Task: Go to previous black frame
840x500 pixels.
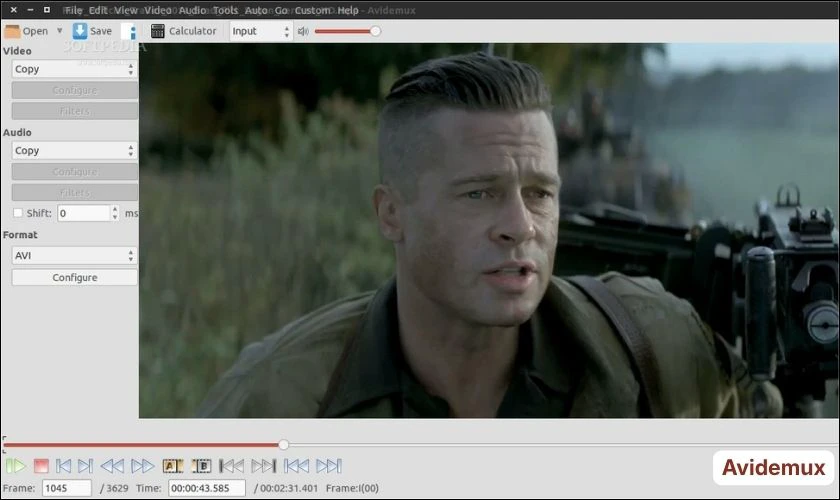Action: [231, 466]
